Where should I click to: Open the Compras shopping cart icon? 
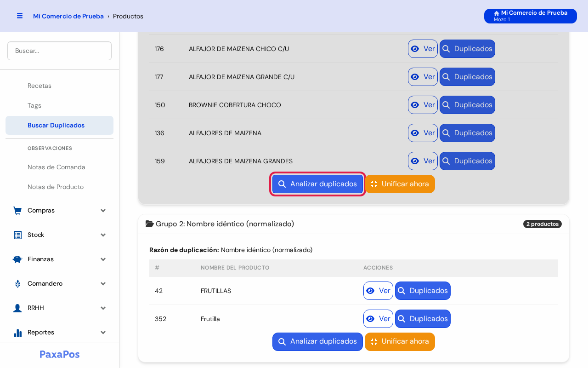click(17, 211)
